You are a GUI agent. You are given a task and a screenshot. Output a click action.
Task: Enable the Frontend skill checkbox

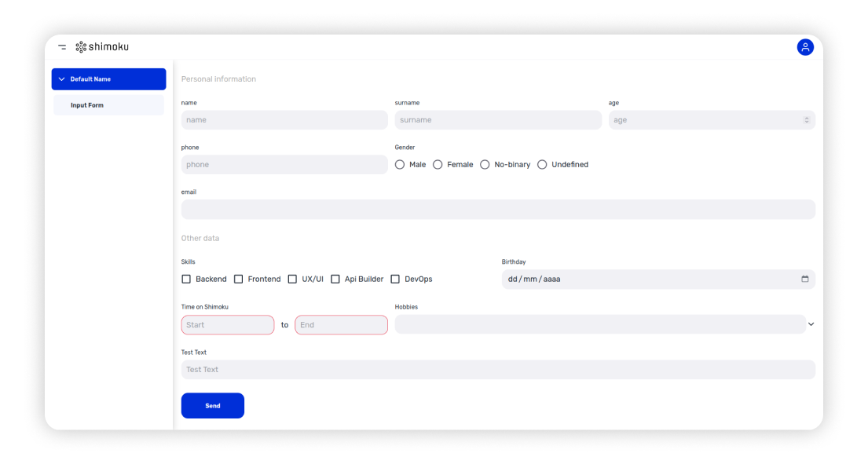point(239,279)
